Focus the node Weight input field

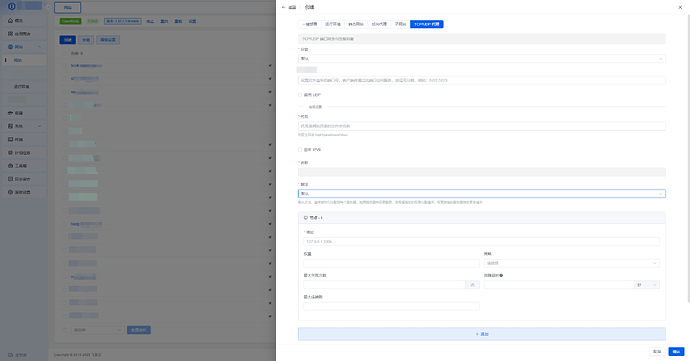point(391,263)
